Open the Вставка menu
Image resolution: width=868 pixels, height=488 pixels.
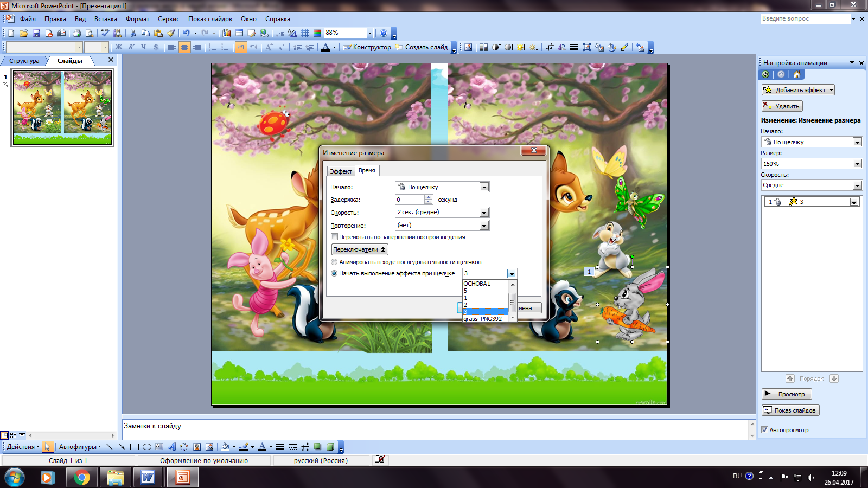106,19
